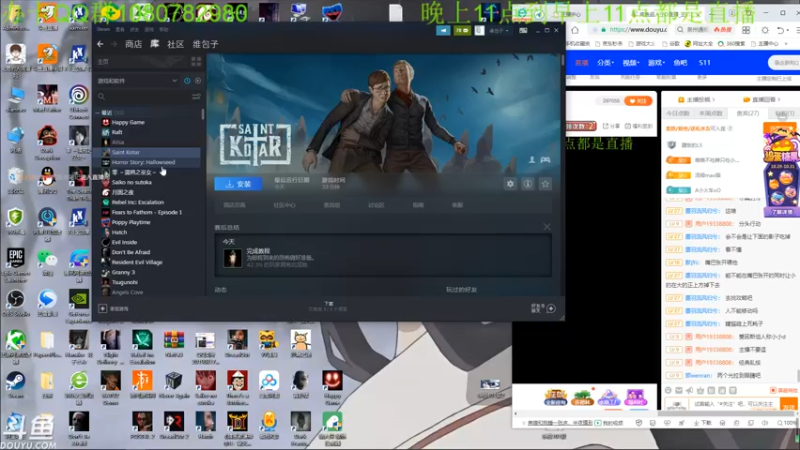Open Steam friends notification green button
The image size is (800, 450).
[462, 31]
